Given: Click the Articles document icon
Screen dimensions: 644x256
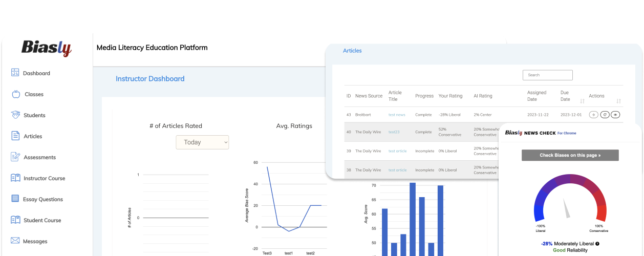Looking at the screenshot, I should pyautogui.click(x=15, y=136).
